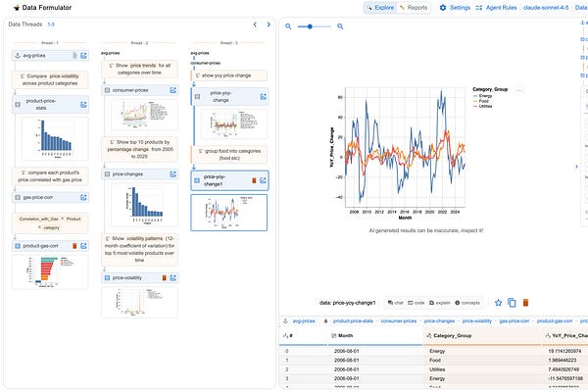This screenshot has width=588, height=392.
Task: Open price-volatility chart thumbnail
Action: click(139, 302)
